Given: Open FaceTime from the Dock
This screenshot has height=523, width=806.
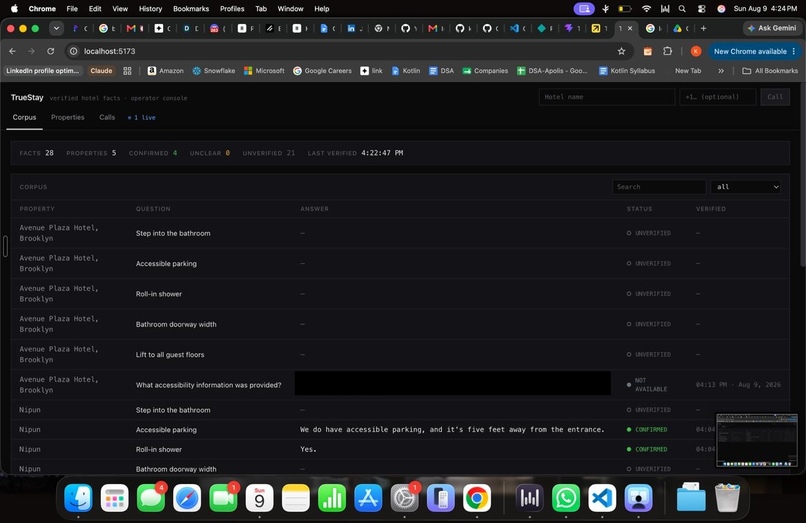Looking at the screenshot, I should 223,498.
